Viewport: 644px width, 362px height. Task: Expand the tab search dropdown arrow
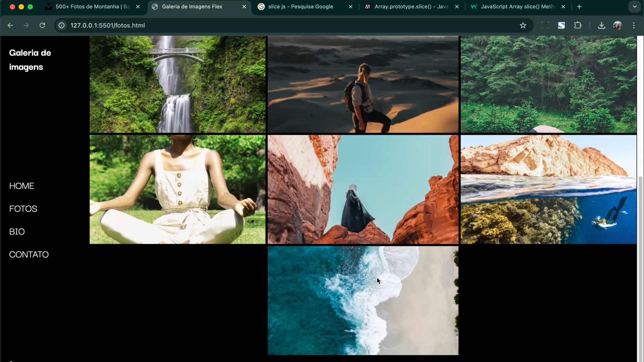tap(634, 7)
